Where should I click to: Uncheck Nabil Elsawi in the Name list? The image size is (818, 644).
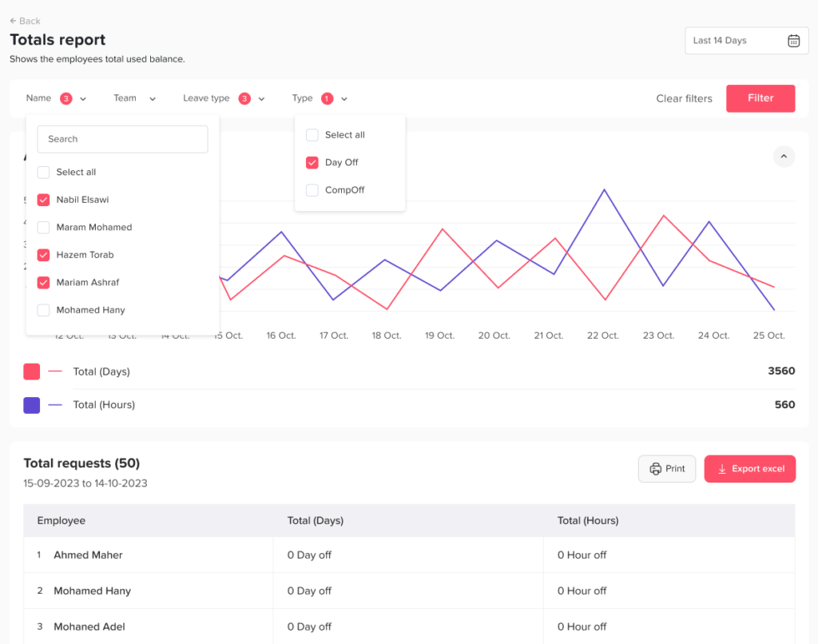click(x=44, y=200)
